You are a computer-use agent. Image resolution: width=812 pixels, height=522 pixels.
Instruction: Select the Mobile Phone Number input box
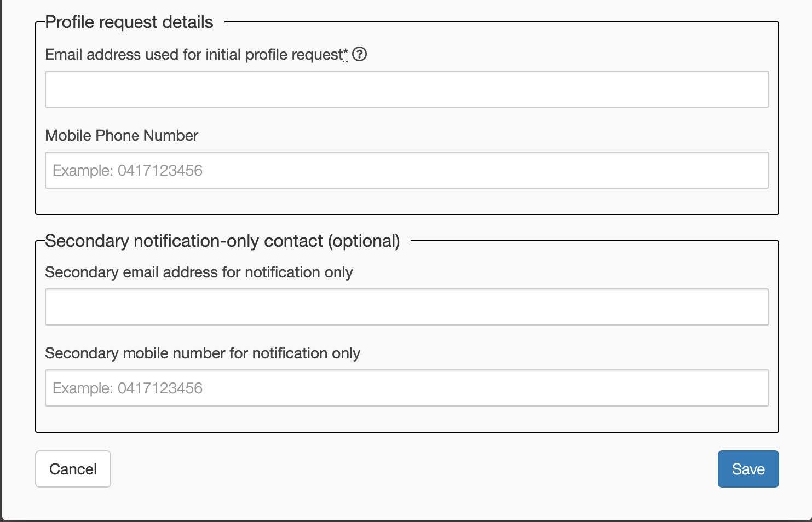click(x=407, y=170)
